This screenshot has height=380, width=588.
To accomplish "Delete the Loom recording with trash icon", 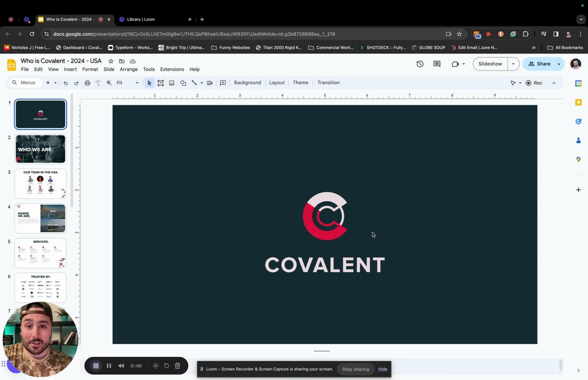I will [x=177, y=366].
